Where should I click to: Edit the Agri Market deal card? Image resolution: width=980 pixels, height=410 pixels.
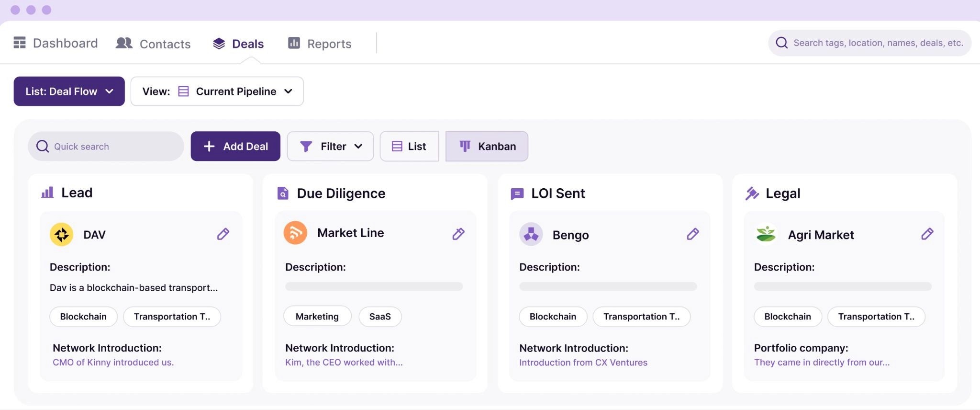point(927,234)
